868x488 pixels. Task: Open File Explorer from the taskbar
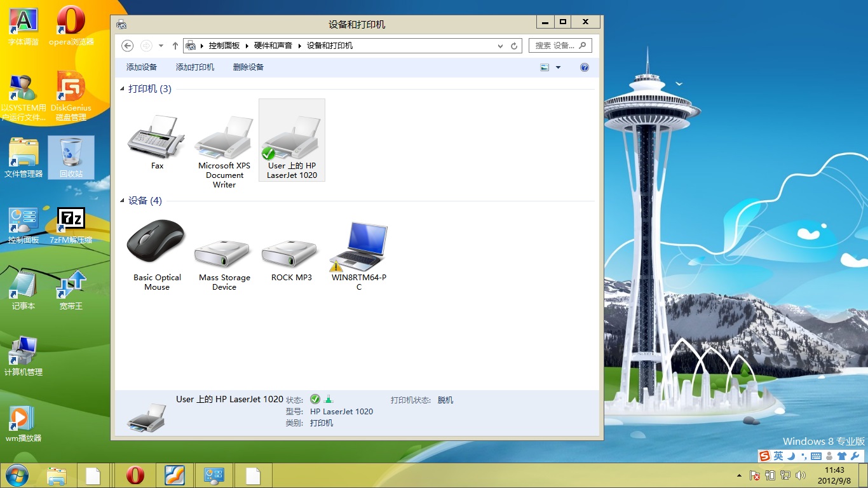click(x=57, y=475)
